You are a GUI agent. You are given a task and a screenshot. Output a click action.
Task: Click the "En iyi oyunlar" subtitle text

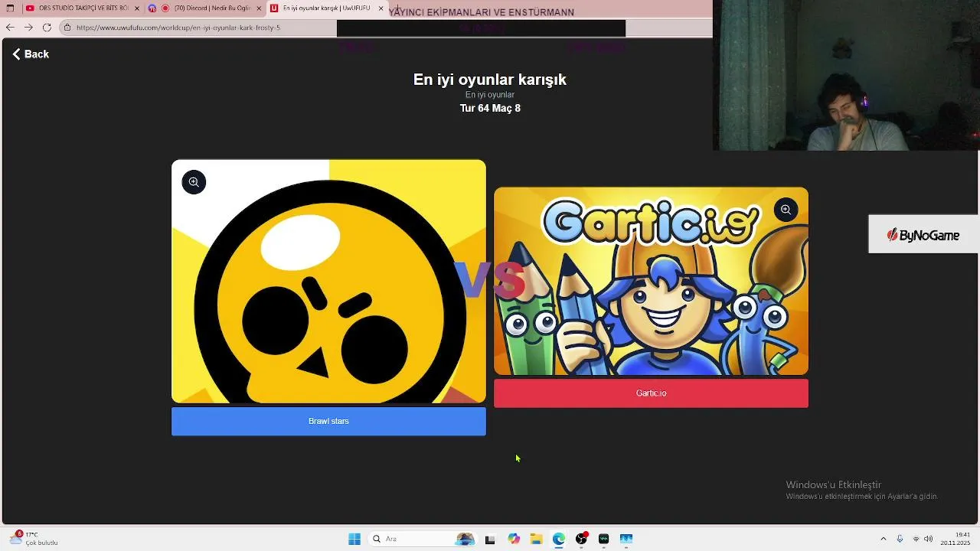pos(490,95)
